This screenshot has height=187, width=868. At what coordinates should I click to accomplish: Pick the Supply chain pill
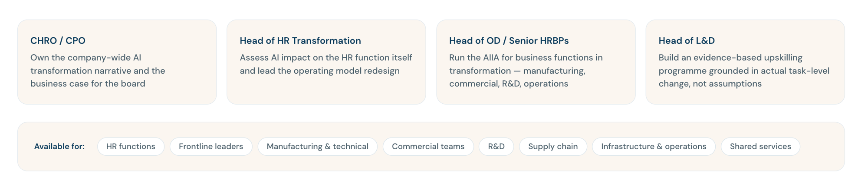coord(553,147)
